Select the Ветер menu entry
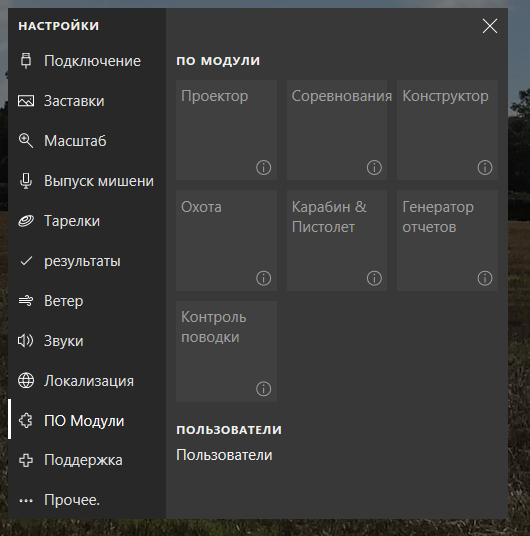The image size is (530, 536). [x=87, y=301]
